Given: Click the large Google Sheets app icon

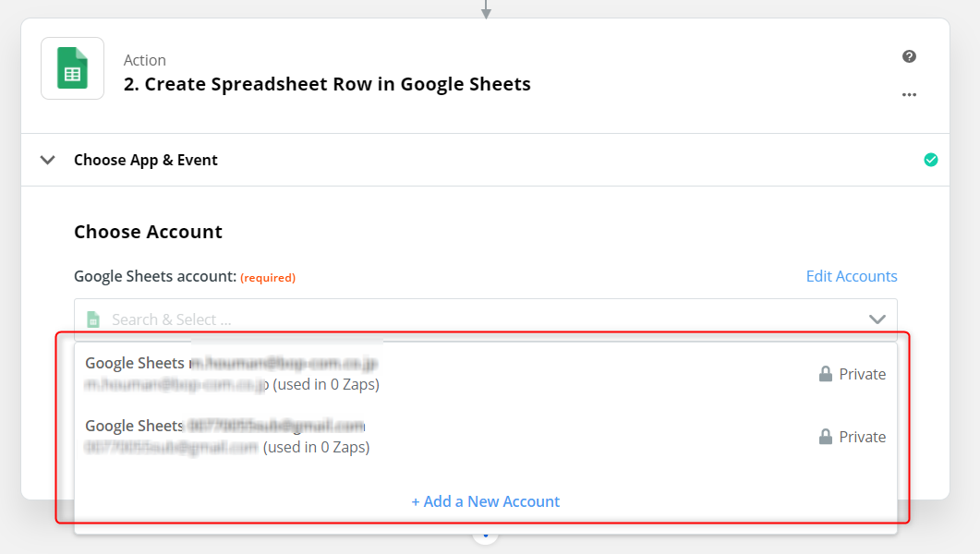Looking at the screenshot, I should point(72,68).
